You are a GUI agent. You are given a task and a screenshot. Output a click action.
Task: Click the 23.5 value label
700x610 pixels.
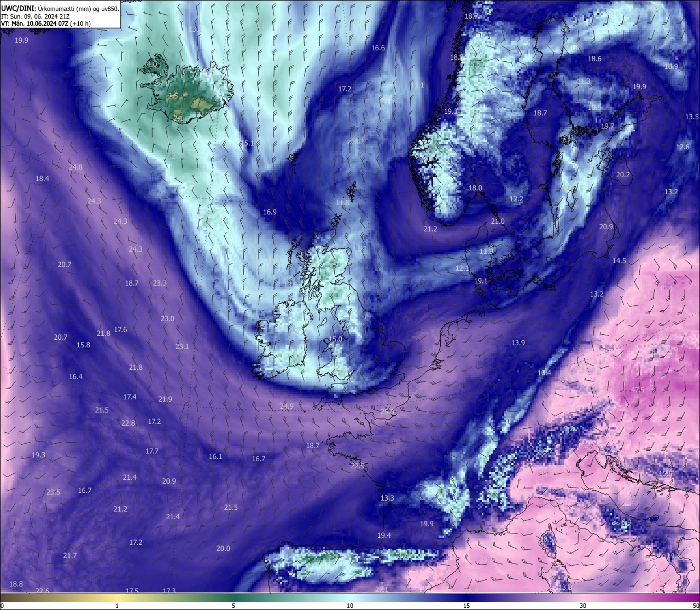point(53,492)
